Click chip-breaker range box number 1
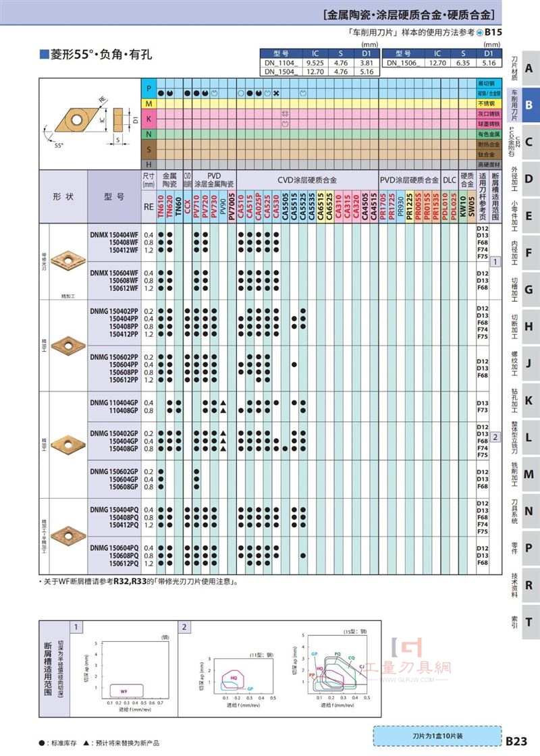Viewport: 540px width, 756px height. [495, 262]
